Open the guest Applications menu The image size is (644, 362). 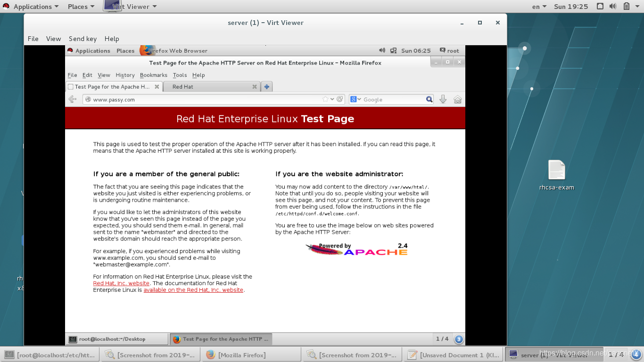coord(89,50)
